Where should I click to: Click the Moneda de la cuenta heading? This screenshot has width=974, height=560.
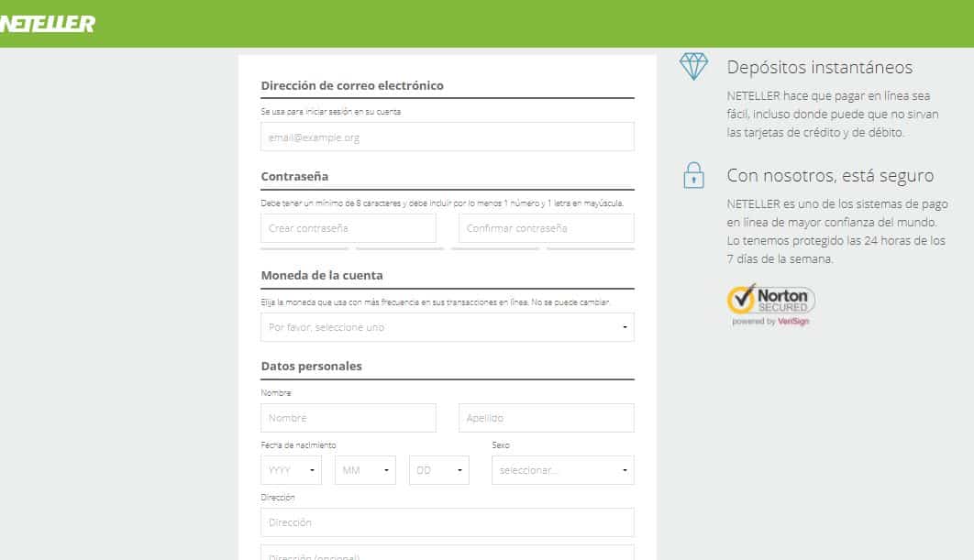322,275
